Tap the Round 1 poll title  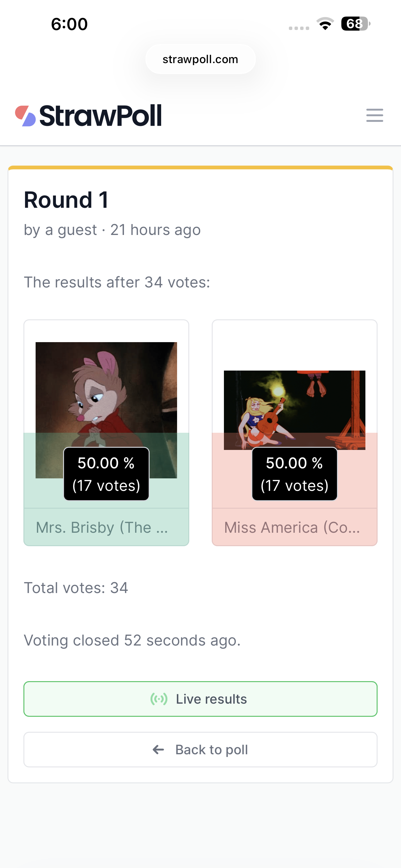tap(66, 200)
